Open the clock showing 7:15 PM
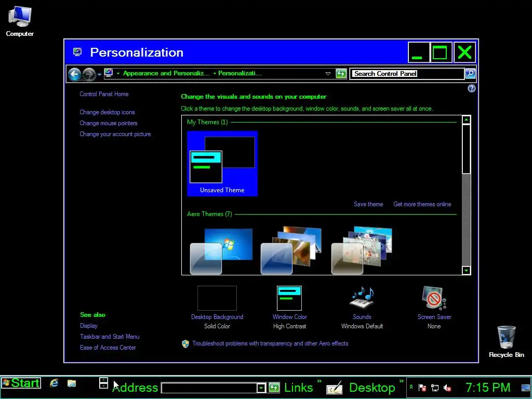The height and width of the screenshot is (399, 532). 487,388
